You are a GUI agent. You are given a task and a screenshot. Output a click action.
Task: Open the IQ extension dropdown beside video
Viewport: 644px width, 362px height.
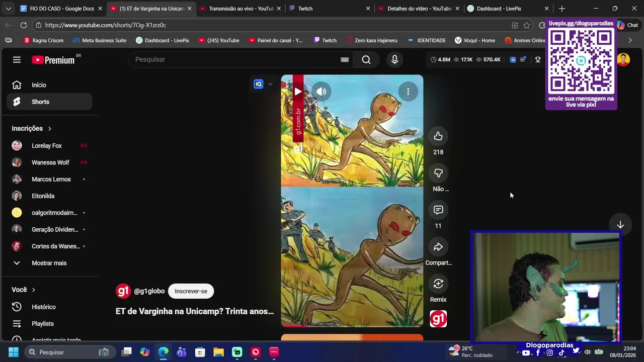270,84
